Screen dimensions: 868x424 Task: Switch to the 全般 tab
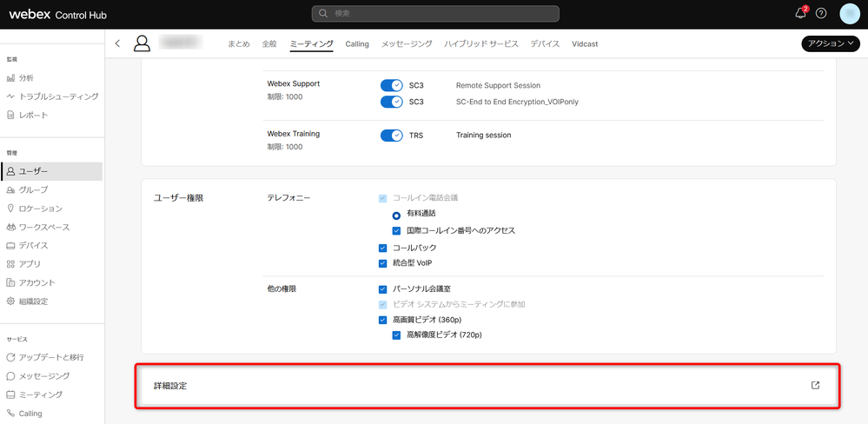click(269, 43)
